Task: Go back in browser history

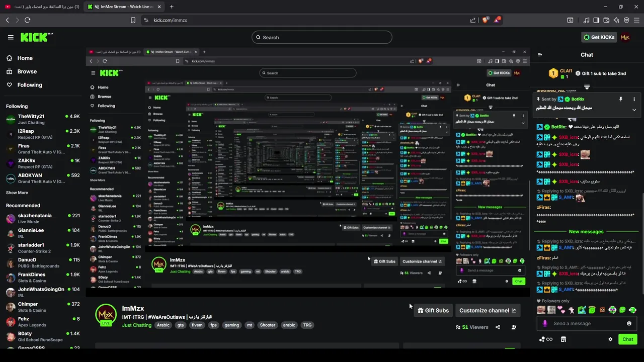Action: [x=7, y=20]
